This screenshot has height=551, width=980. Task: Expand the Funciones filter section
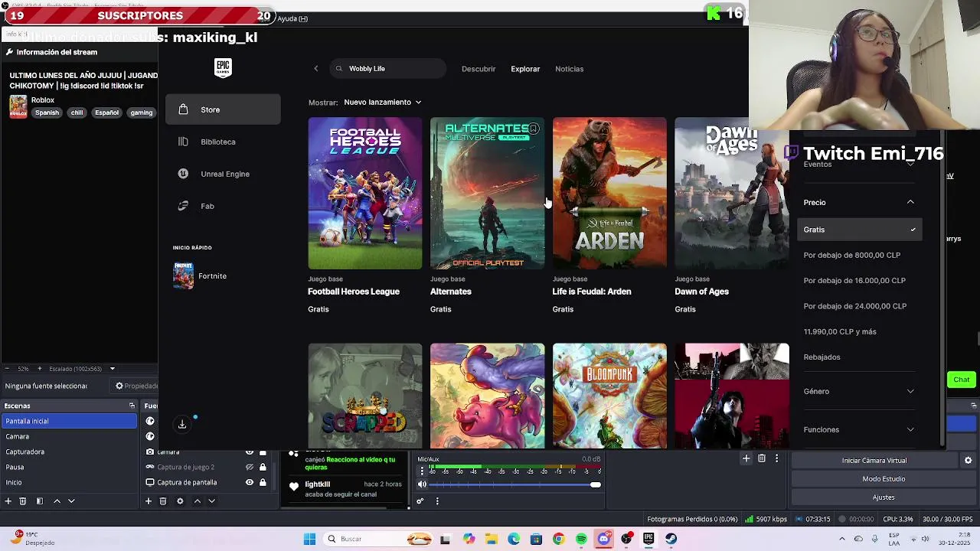point(858,429)
